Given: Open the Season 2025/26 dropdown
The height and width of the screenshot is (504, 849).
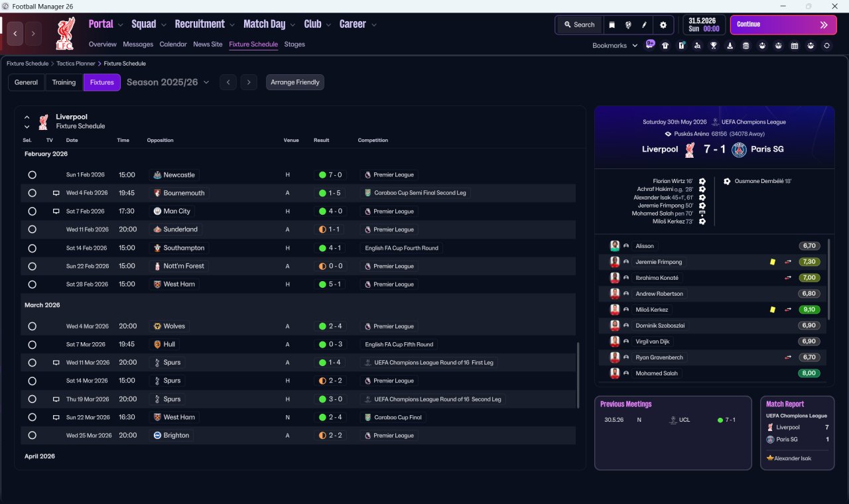Looking at the screenshot, I should [x=168, y=82].
